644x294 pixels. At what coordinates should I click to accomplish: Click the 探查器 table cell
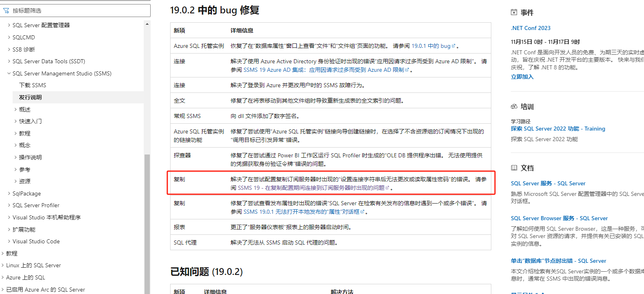tap(182, 155)
